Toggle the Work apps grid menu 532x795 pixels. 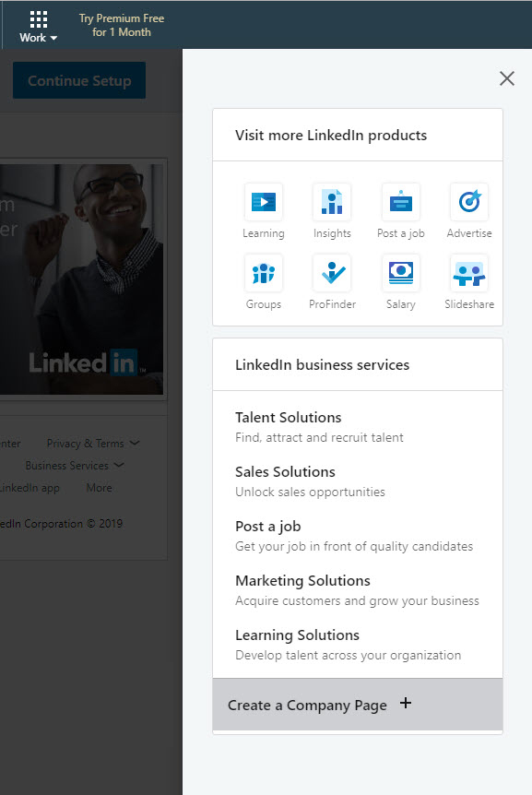[39, 27]
